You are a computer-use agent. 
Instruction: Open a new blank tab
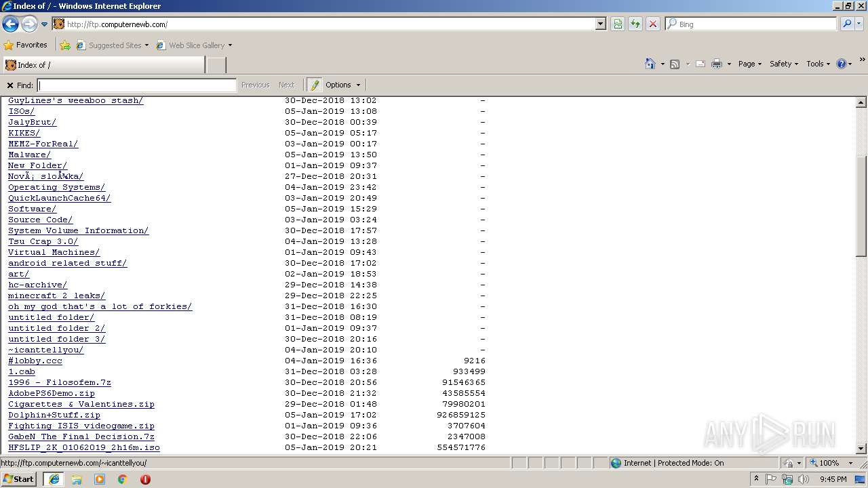coord(216,65)
